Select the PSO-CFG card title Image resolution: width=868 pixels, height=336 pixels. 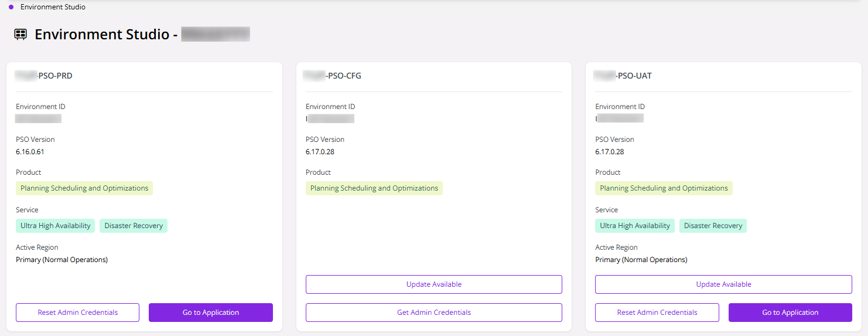[333, 76]
